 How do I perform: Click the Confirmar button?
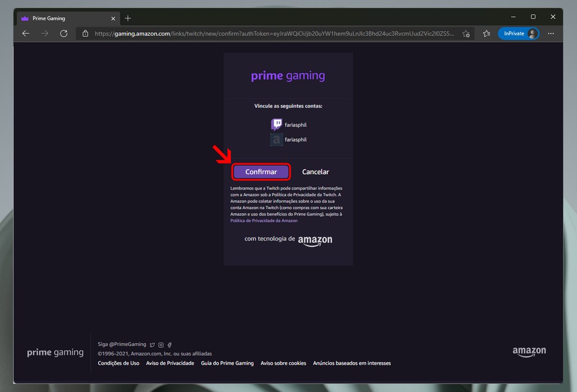click(x=261, y=172)
